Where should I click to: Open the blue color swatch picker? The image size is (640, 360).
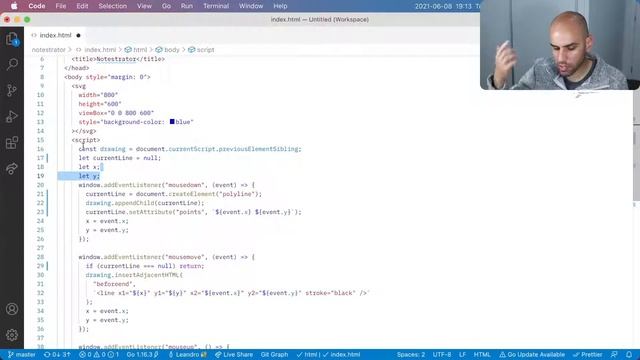[172, 122]
